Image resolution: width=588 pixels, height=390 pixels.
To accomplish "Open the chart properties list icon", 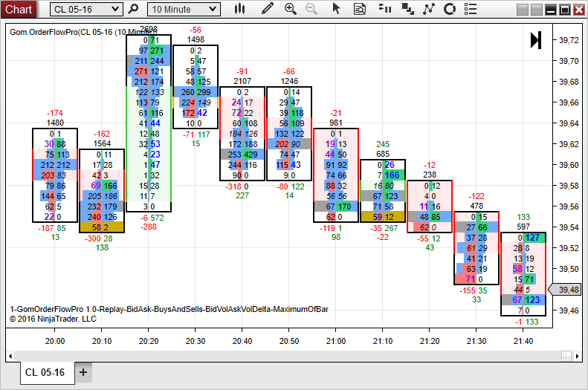I will click(471, 9).
